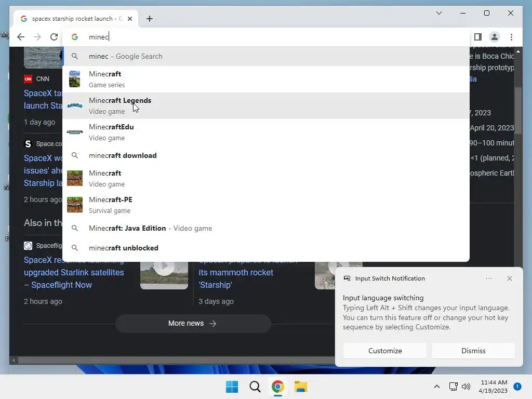Click the Minecraft-PE grass block icon
Image resolution: width=532 pixels, height=399 pixels.
(x=75, y=205)
